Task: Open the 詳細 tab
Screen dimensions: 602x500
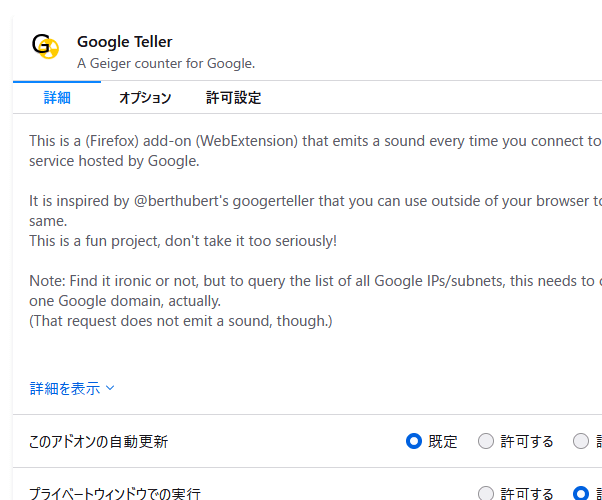Action: pos(57,98)
